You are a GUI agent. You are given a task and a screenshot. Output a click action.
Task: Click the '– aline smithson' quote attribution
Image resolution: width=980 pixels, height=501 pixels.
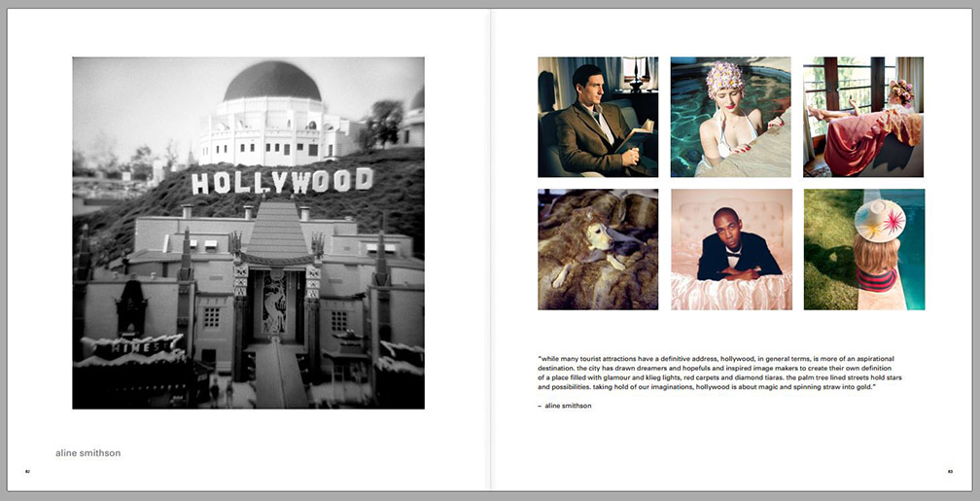point(565,406)
